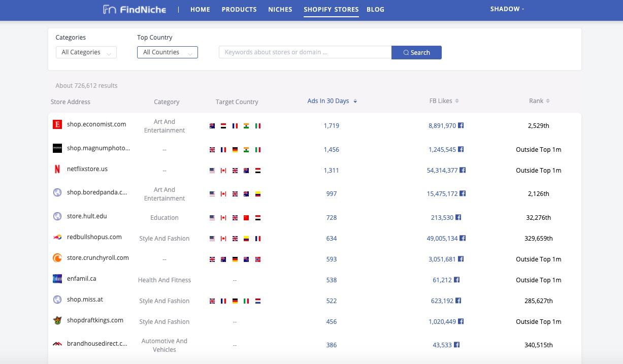The image size is (623, 364).
Task: Click the Target Country column header
Action: tap(237, 102)
